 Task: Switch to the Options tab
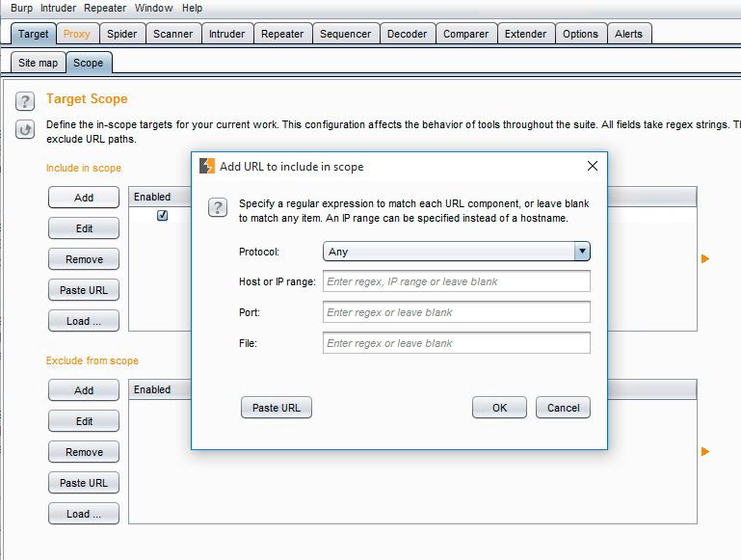[580, 34]
